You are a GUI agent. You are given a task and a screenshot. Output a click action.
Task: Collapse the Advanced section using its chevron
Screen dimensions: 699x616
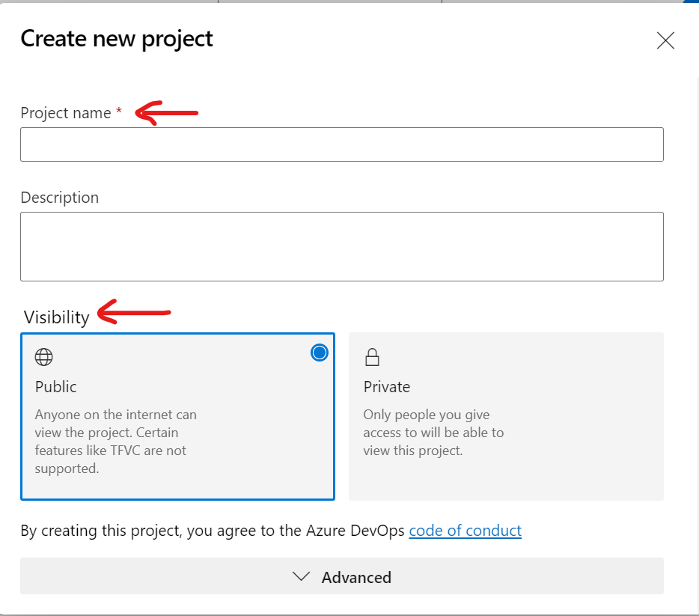[301, 576]
